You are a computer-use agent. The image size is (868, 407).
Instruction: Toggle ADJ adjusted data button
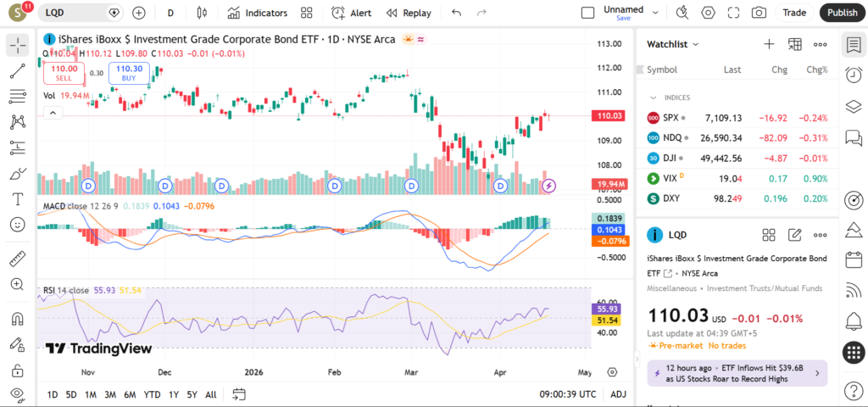tap(619, 394)
